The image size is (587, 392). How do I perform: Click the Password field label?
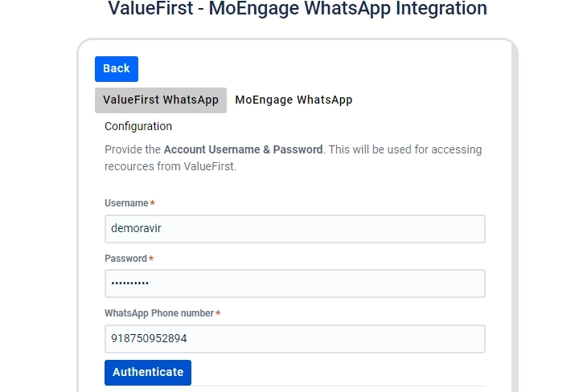(x=125, y=259)
